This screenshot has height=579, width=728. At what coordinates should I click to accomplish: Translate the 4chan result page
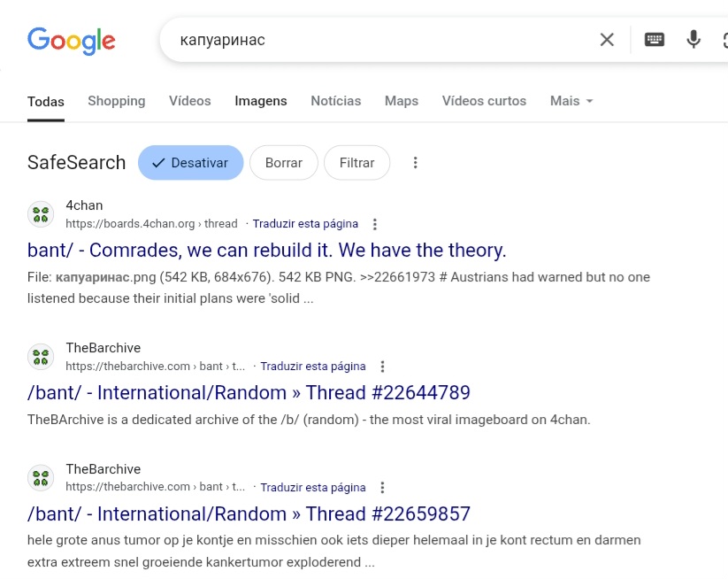click(x=305, y=224)
